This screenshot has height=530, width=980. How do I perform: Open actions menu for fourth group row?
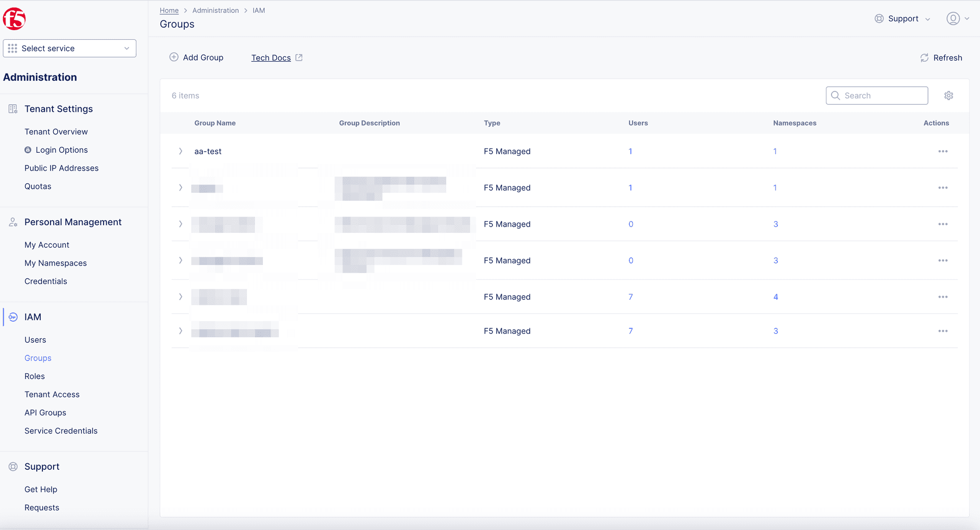[943, 260]
